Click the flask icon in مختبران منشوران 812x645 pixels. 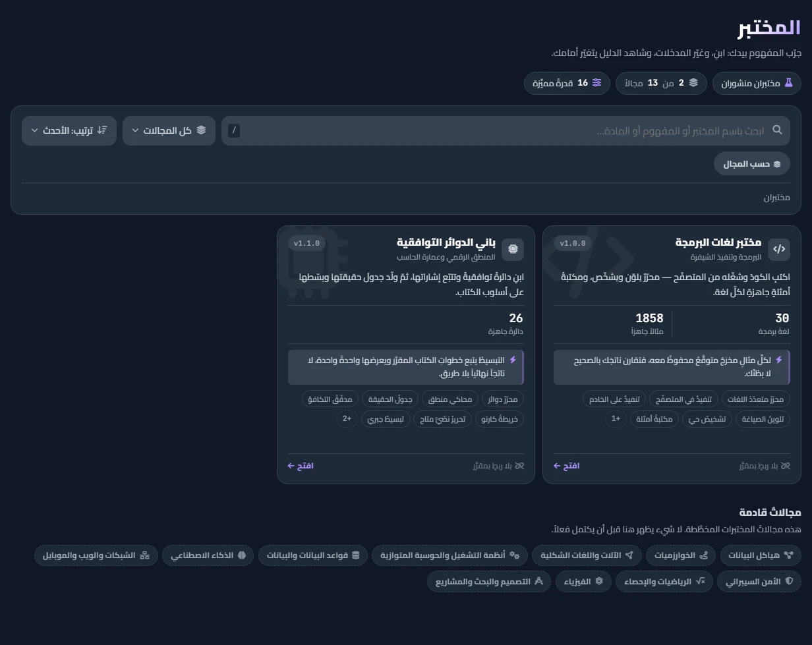click(788, 83)
